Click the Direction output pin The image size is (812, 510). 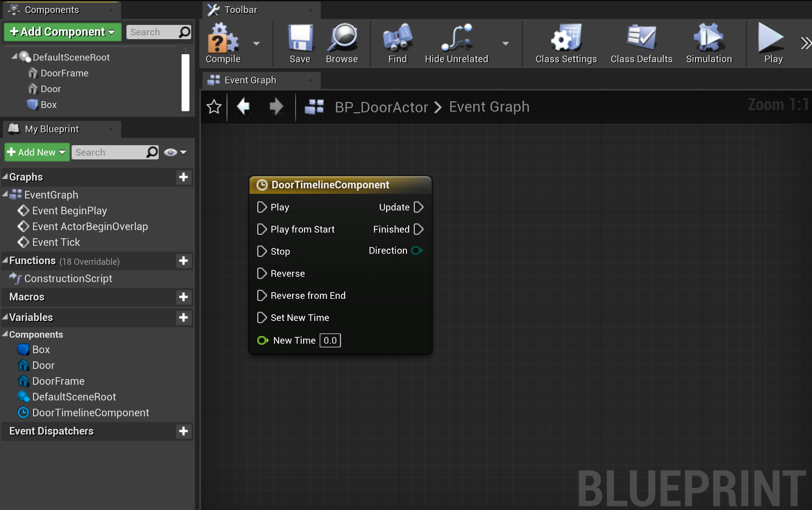tap(417, 251)
